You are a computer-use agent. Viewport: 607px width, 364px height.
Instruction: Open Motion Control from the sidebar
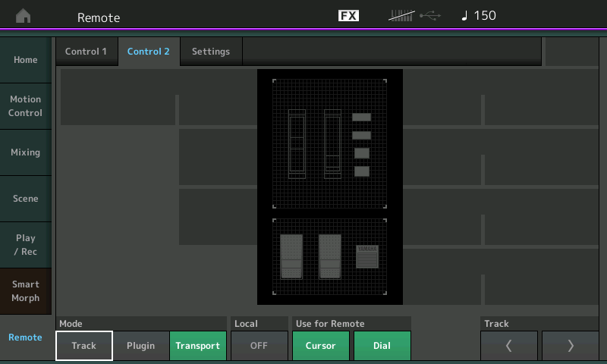pos(26,106)
